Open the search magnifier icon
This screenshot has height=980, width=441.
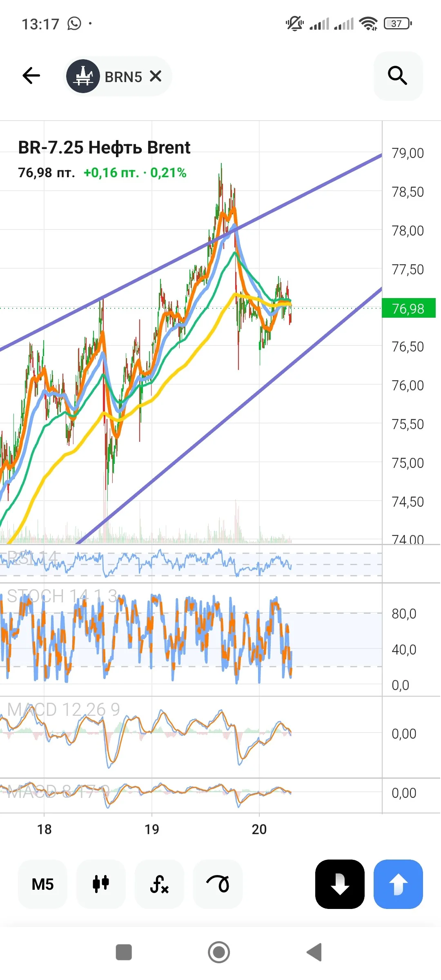(398, 76)
